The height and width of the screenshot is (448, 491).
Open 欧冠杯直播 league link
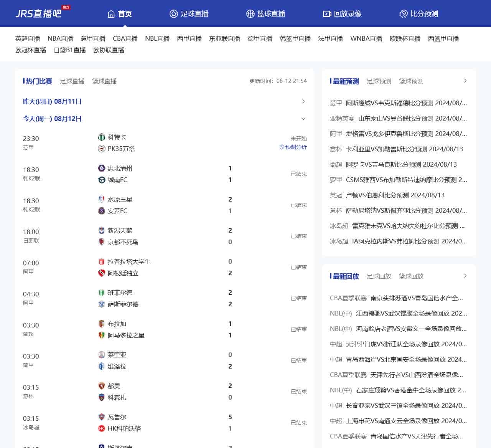31,50
